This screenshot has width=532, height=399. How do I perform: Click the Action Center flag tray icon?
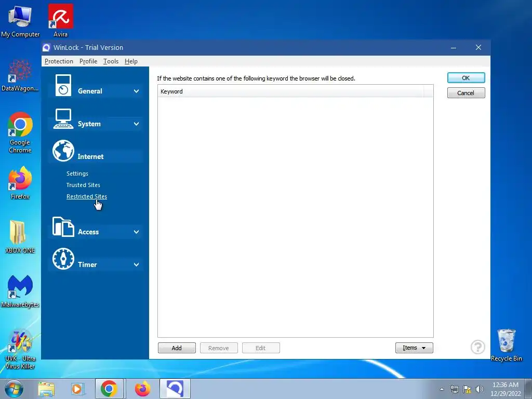tap(467, 389)
